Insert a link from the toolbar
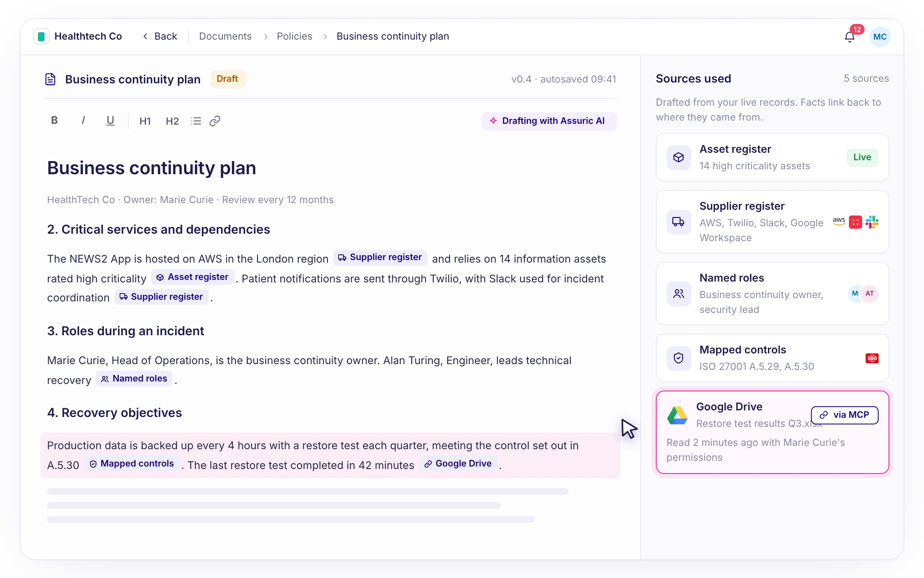This screenshot has width=924, height=578. coord(215,121)
